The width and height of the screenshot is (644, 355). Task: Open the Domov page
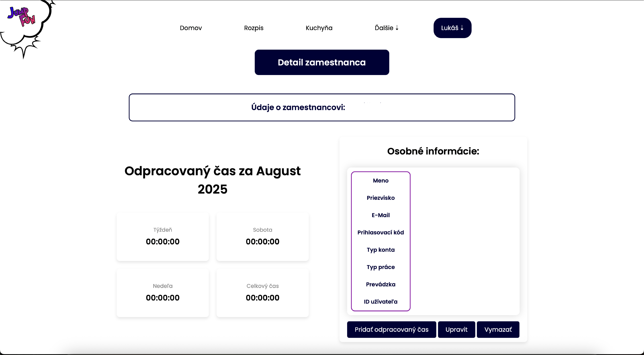[191, 28]
